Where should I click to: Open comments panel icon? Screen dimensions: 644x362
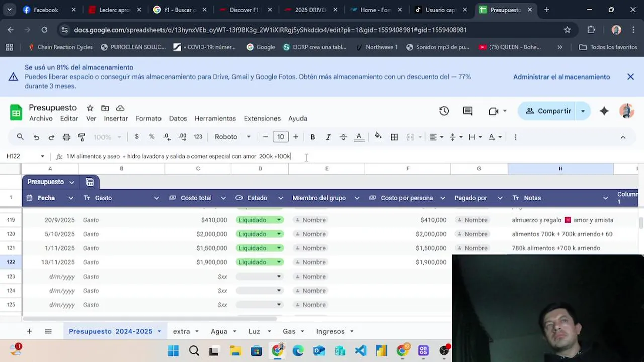pyautogui.click(x=468, y=111)
